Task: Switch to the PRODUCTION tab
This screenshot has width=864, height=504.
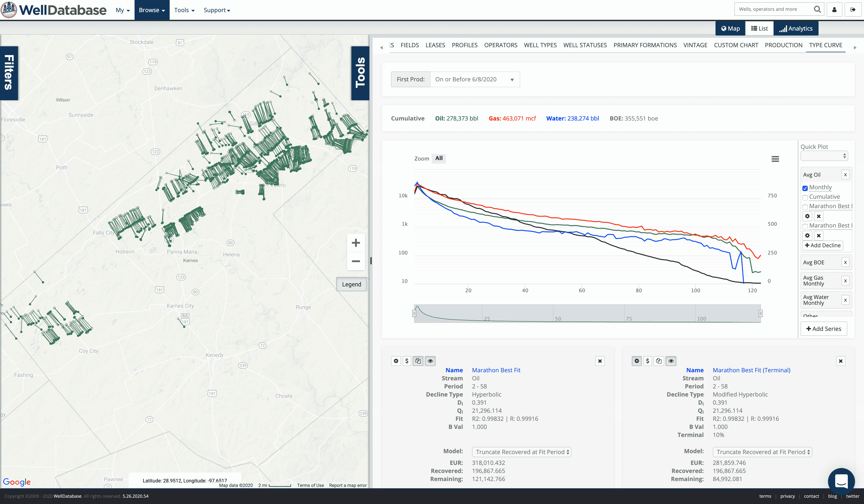Action: click(x=783, y=45)
